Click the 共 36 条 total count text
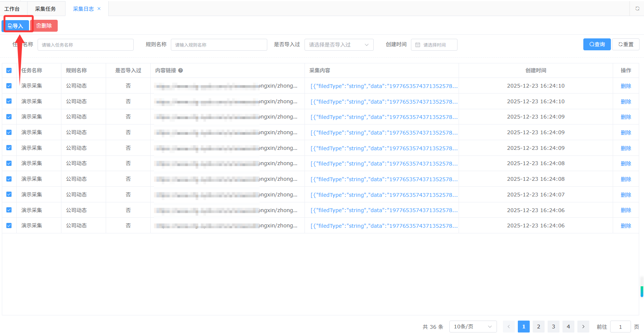 coord(433,327)
